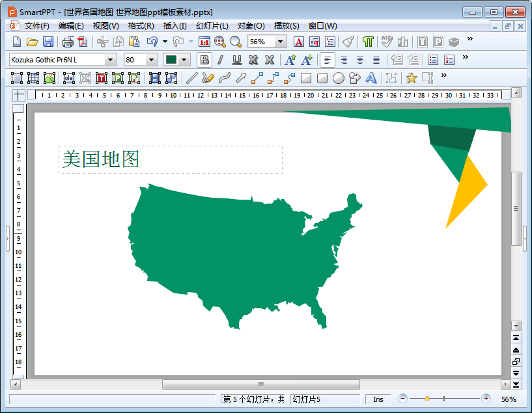Click the dark green font color swatch
The height and width of the screenshot is (413, 532).
click(171, 60)
